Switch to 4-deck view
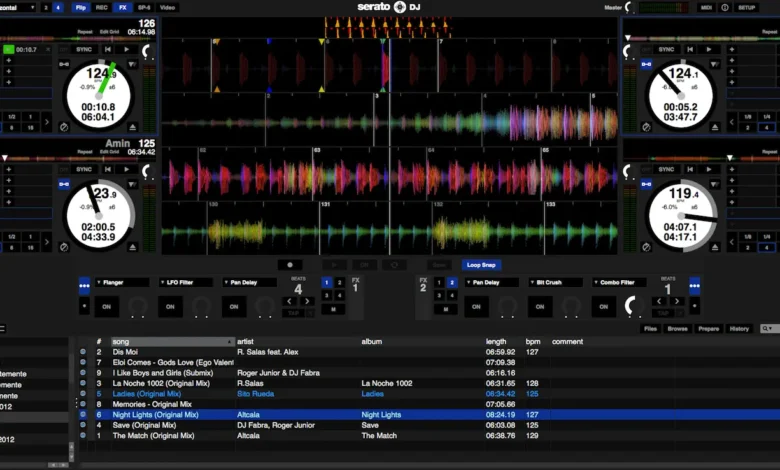 [x=58, y=7]
